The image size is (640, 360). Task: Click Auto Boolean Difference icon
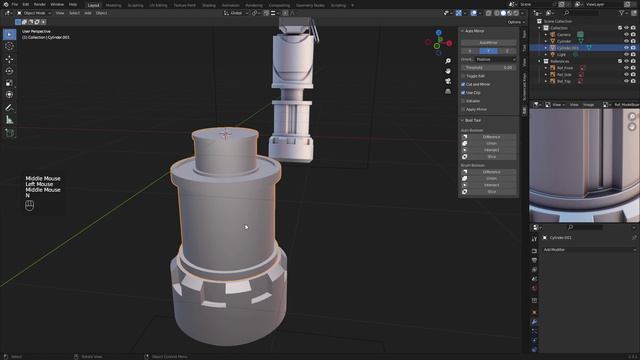click(464, 137)
